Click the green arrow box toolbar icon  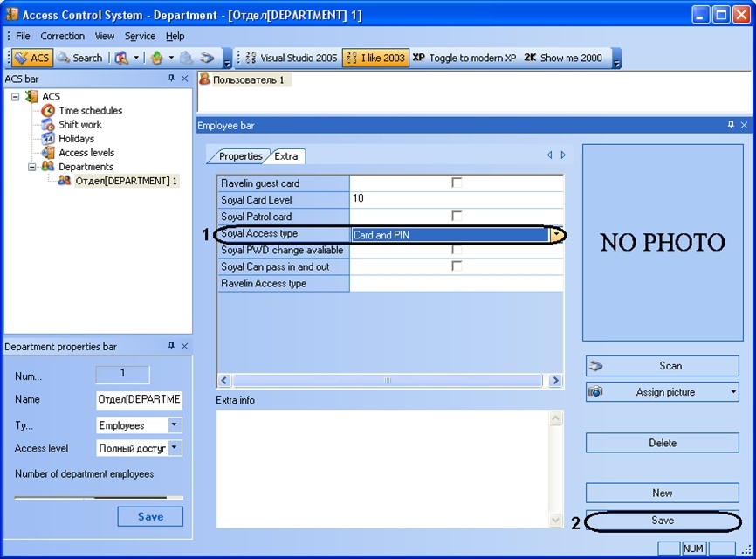156,58
